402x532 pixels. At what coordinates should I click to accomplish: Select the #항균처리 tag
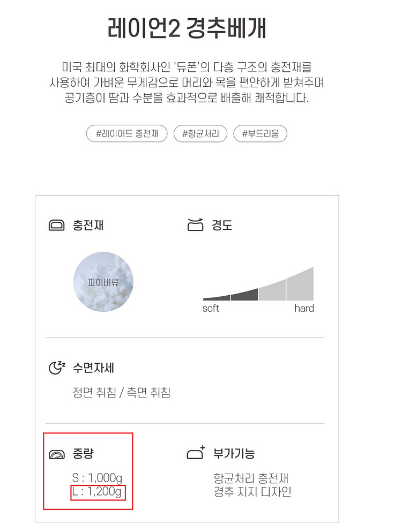point(200,133)
